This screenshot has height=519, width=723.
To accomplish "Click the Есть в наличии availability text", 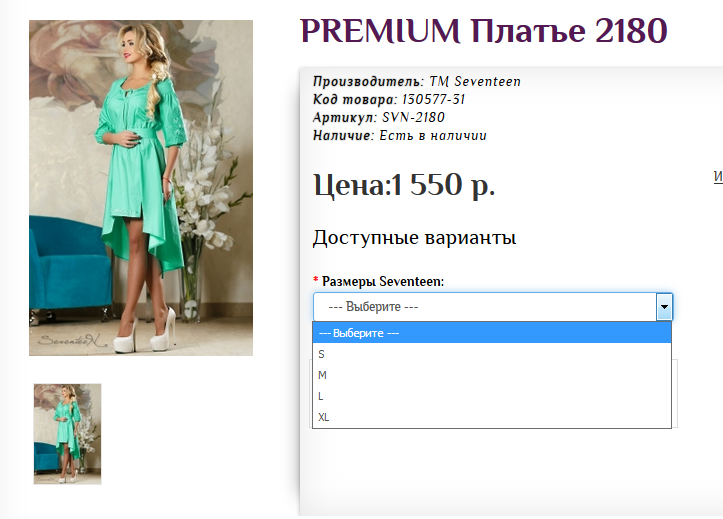I will click(x=433, y=136).
